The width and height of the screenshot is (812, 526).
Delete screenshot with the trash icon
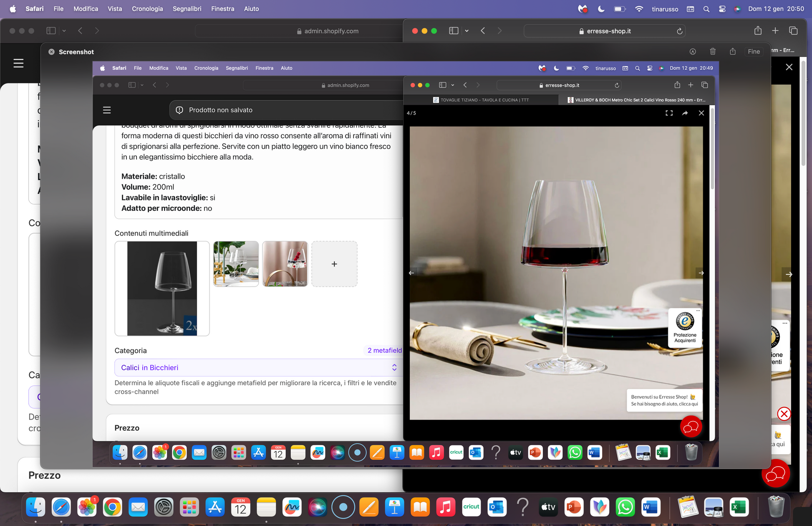pos(713,52)
